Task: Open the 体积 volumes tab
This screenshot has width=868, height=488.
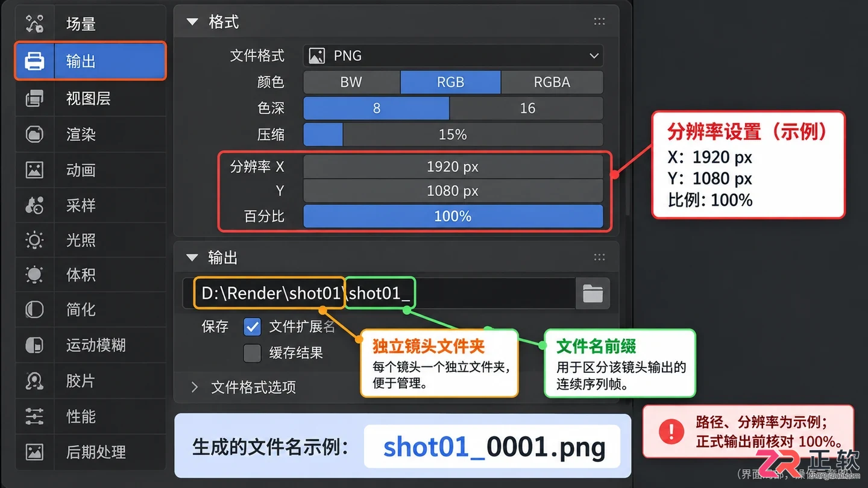Action: pos(90,275)
